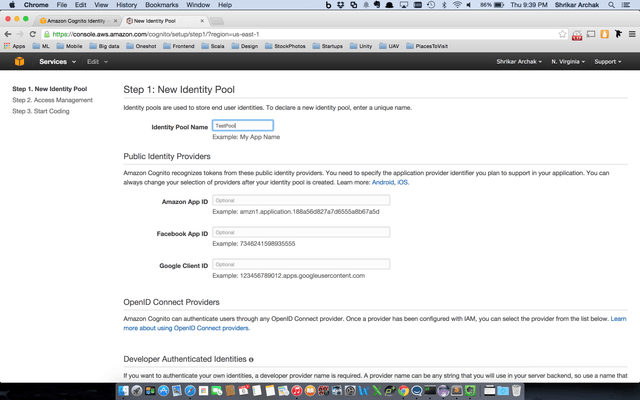Screen dimensions: 640x400
Task: Open the Shrikar Archak account dropdown
Action: [x=519, y=62]
